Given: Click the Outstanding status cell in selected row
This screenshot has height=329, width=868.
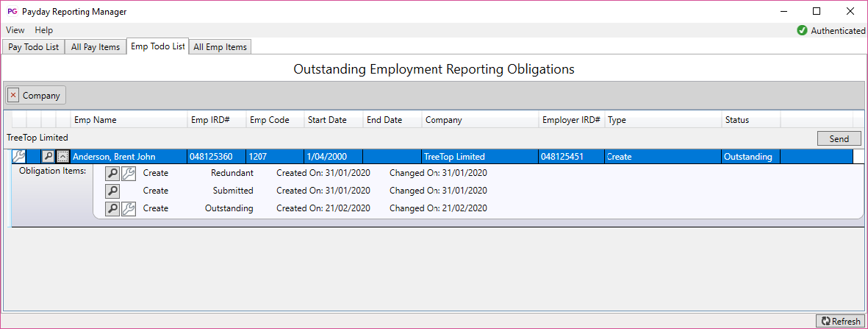Looking at the screenshot, I should coord(751,157).
